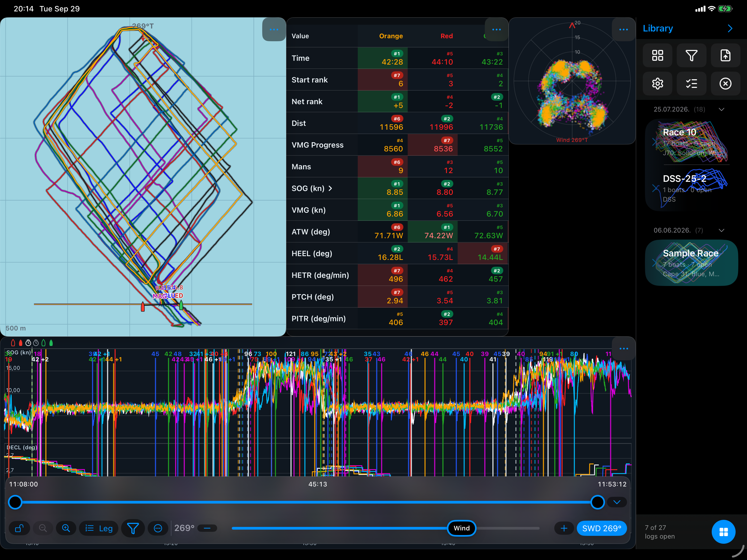Increase wind direction with plus button
This screenshot has height=560, width=747.
coord(564,528)
